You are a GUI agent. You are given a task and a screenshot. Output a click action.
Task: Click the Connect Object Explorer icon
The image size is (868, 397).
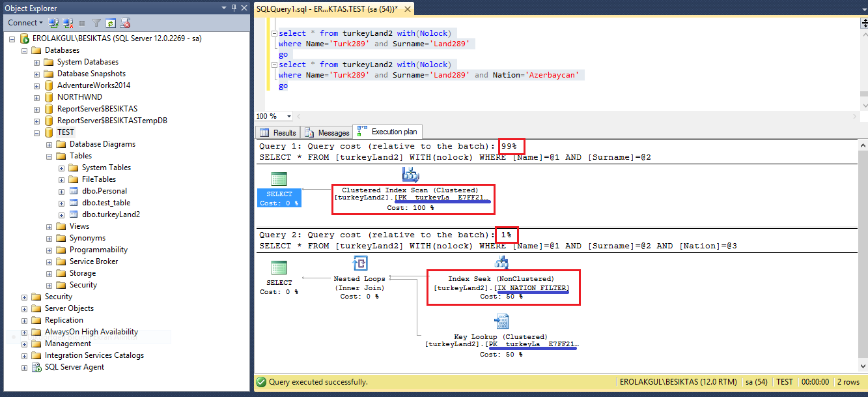(53, 23)
